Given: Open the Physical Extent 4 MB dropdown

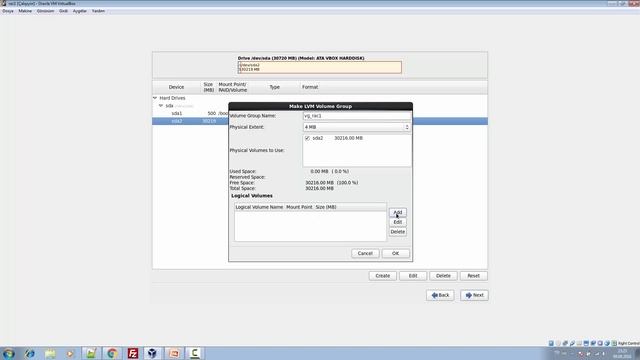Looking at the screenshot, I should [x=357, y=127].
